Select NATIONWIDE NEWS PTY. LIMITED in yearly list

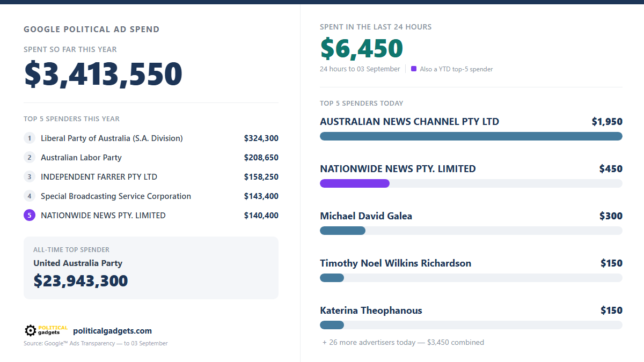[103, 216]
